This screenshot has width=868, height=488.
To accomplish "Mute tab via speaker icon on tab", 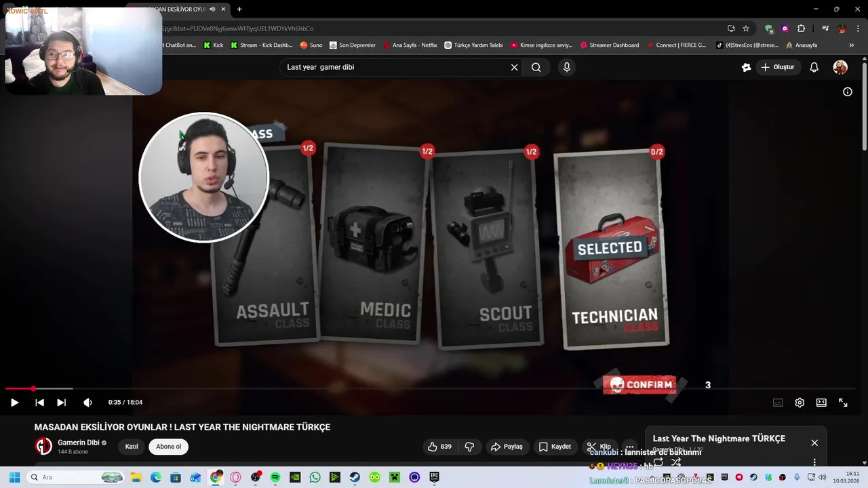I will [x=212, y=9].
